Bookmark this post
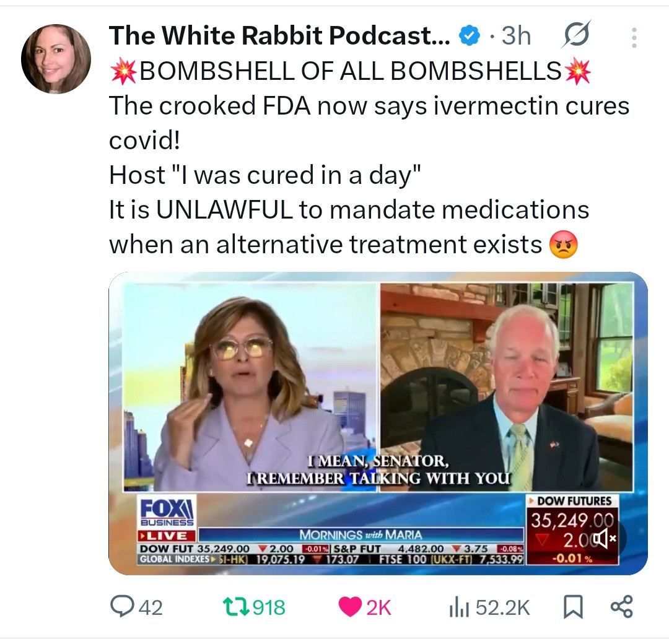Viewport: 669px width, 644px height. point(573,607)
